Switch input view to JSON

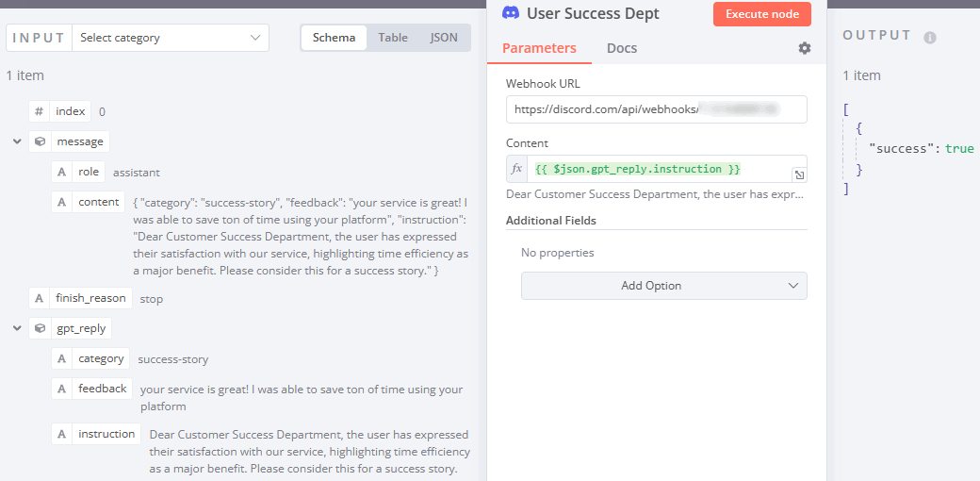pyautogui.click(x=444, y=38)
